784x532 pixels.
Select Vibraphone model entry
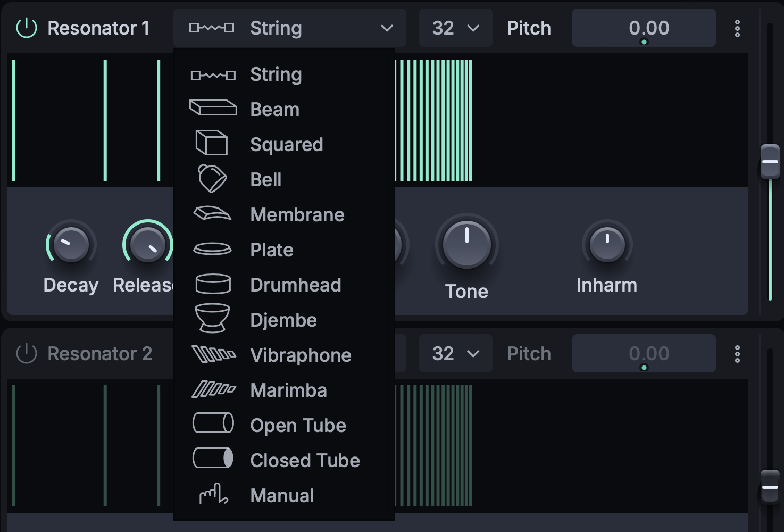point(284,355)
